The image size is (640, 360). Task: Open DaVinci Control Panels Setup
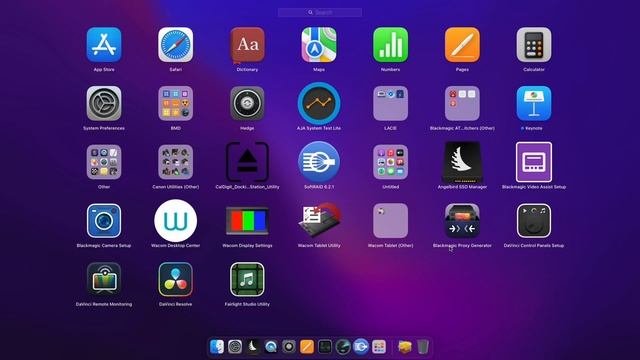point(534,221)
